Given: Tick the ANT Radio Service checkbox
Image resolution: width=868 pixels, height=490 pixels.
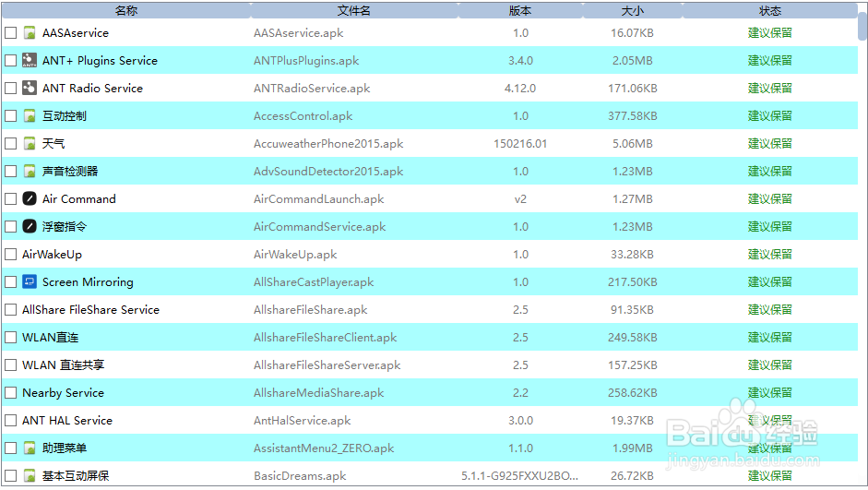Looking at the screenshot, I should pos(10,88).
